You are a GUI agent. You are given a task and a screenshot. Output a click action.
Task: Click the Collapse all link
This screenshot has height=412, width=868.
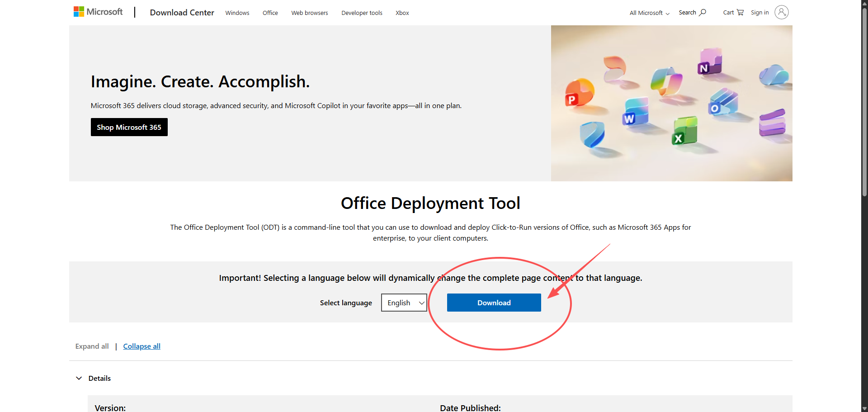(x=142, y=346)
